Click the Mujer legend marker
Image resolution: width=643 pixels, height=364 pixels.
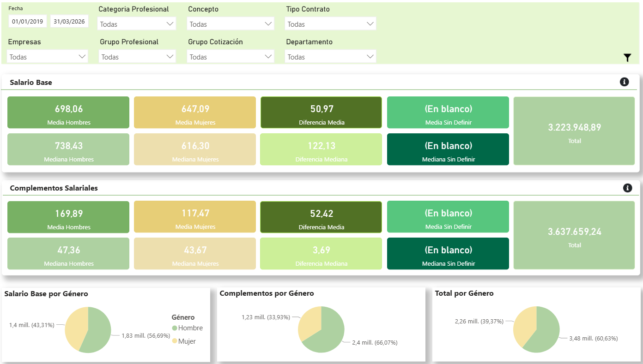coord(175,341)
